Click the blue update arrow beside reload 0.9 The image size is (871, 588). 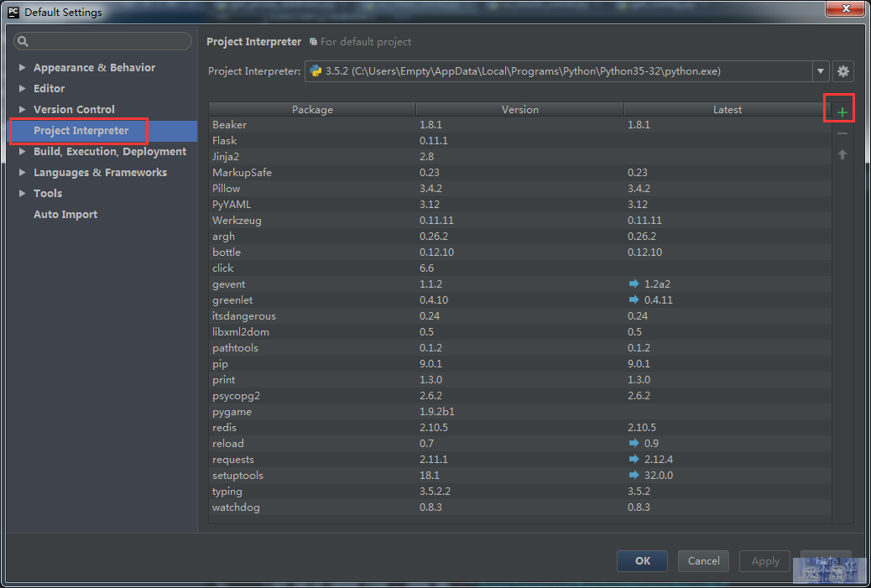(x=634, y=443)
